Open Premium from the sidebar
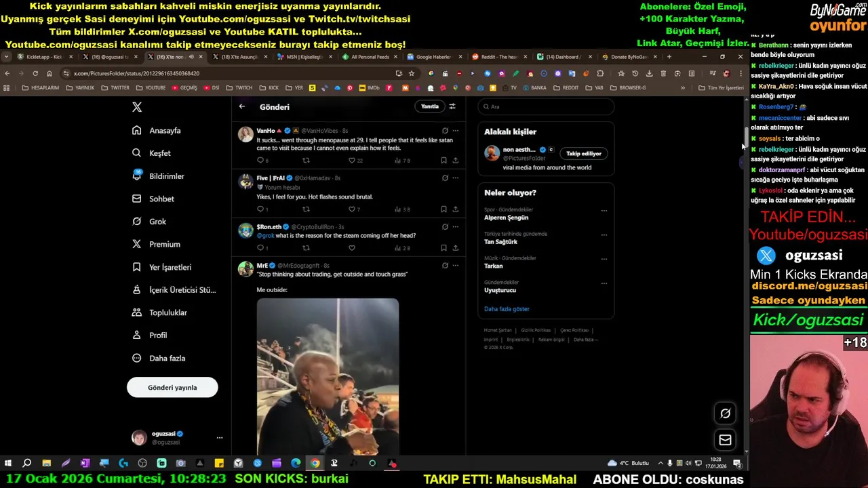This screenshot has height=488, width=868. click(156, 244)
